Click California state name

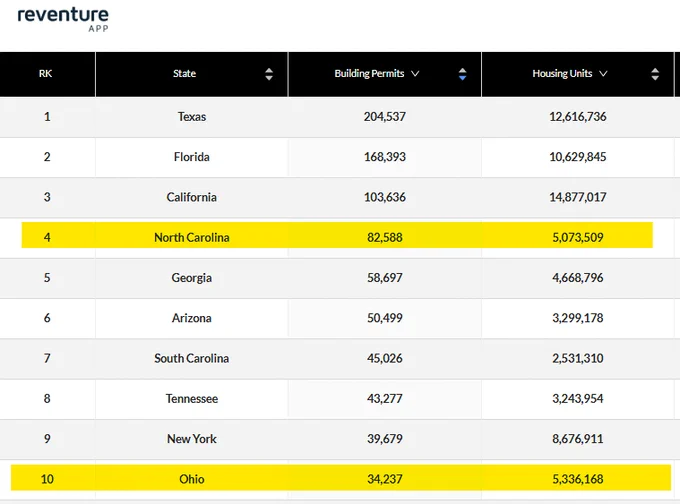tap(192, 197)
